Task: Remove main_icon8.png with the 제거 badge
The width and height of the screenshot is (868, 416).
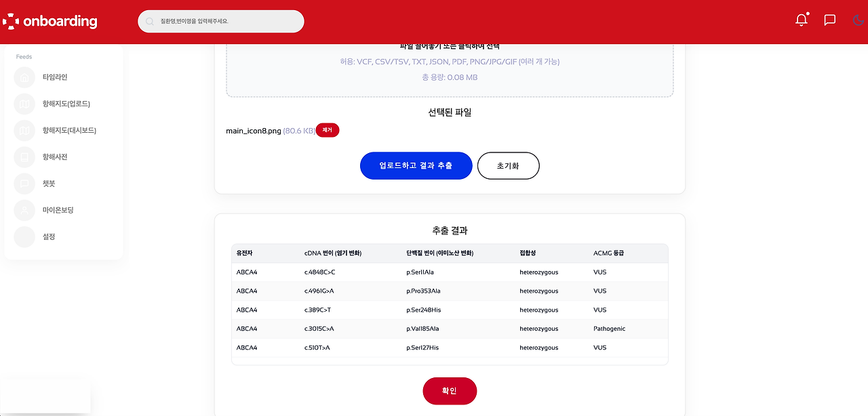Action: [x=328, y=129]
